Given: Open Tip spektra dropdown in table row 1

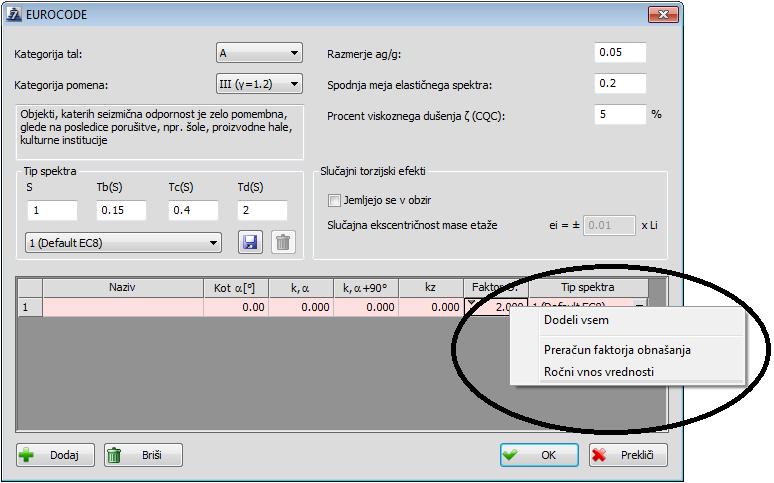Looking at the screenshot, I should coord(639,306).
